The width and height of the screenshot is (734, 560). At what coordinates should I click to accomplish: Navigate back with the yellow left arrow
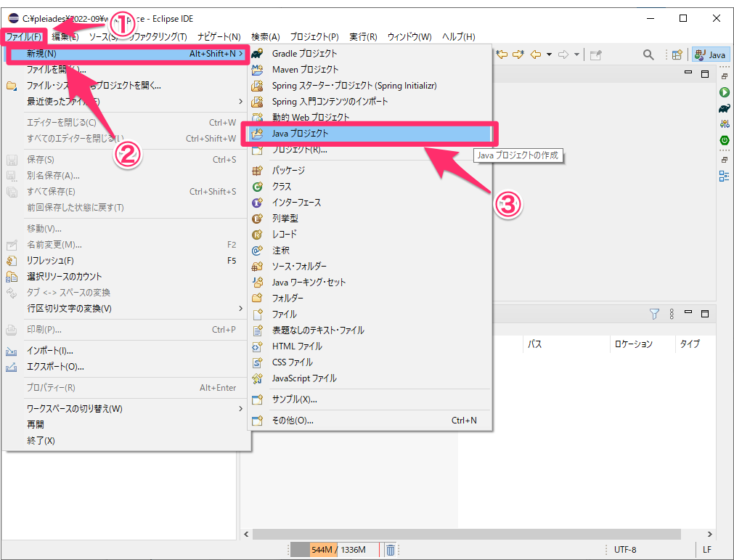click(536, 54)
